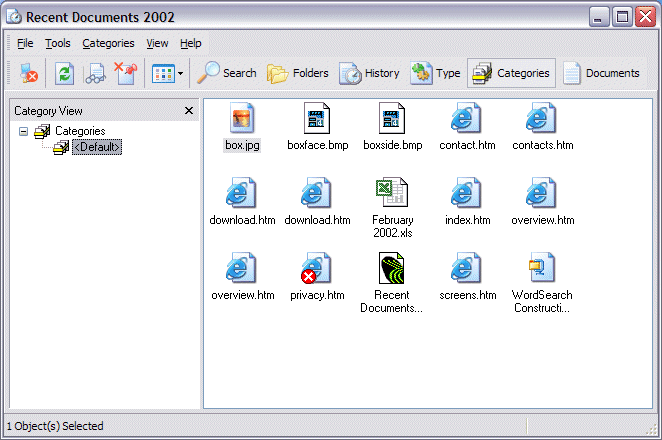Click the Documents toolbar button
Image resolution: width=662 pixels, height=440 pixels.
point(601,73)
